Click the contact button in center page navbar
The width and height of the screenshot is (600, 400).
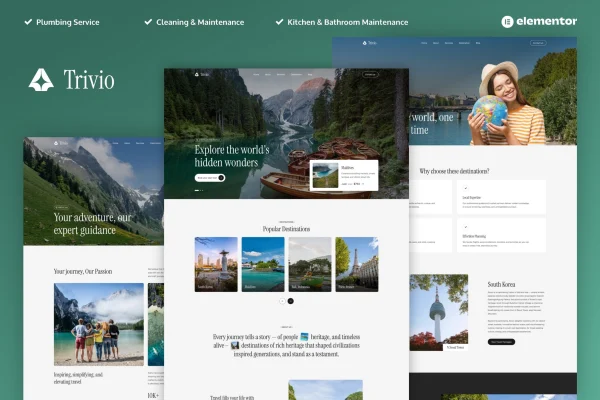click(x=370, y=74)
